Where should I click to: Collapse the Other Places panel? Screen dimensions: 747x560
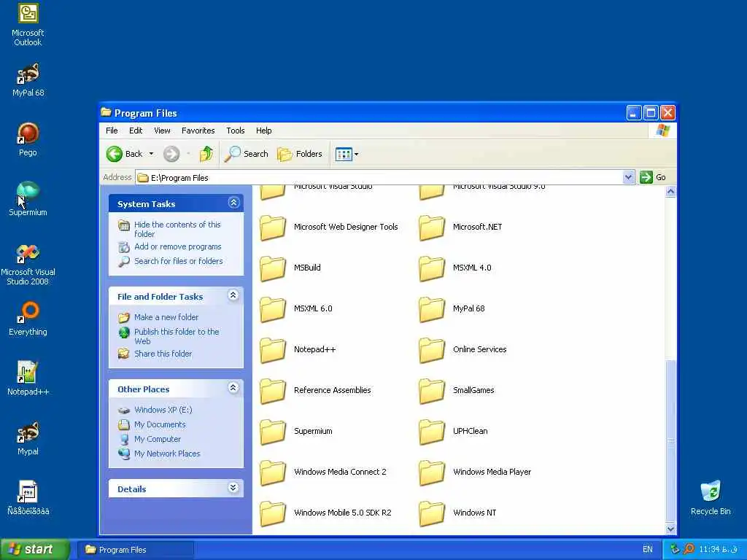[233, 388]
